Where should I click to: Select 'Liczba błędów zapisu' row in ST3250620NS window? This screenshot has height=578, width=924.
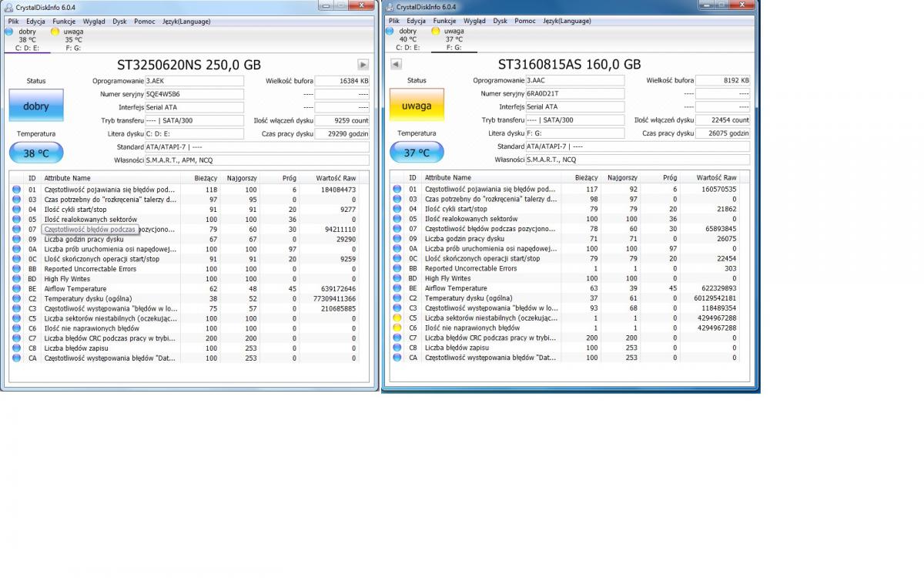[x=188, y=348]
